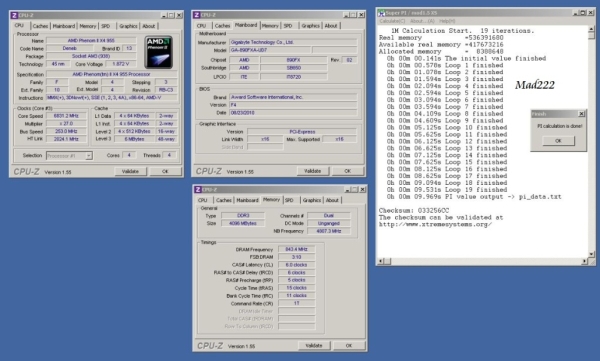Open Graphics tab in Memory window
The width and height of the screenshot is (600, 361).
(311, 200)
